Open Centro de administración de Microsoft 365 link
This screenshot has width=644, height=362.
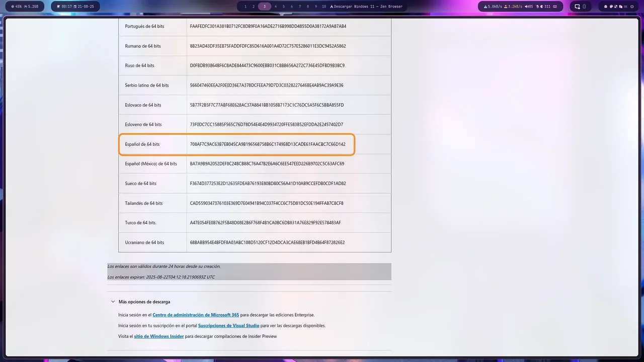196,315
